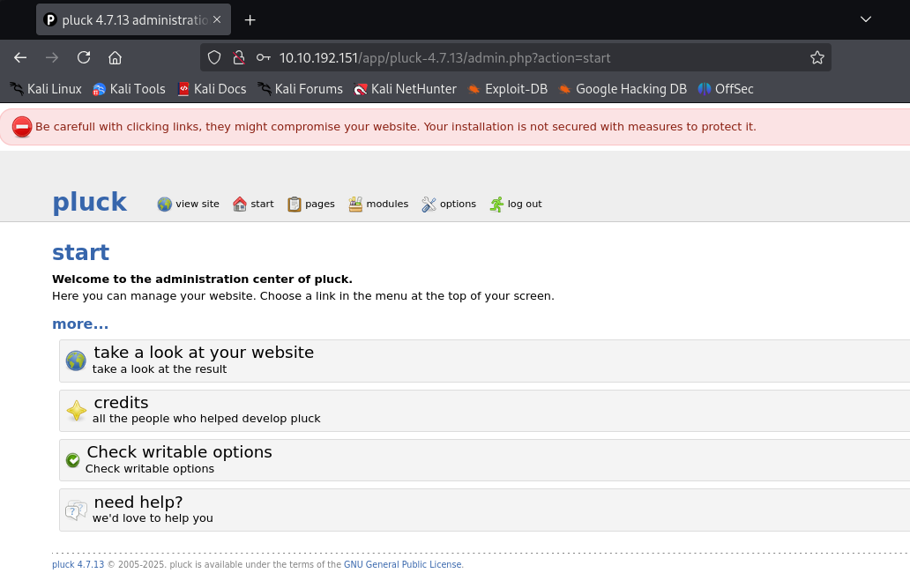Open Kali Docs bookmark
Image resolution: width=910 pixels, height=588 pixels.
coord(212,89)
